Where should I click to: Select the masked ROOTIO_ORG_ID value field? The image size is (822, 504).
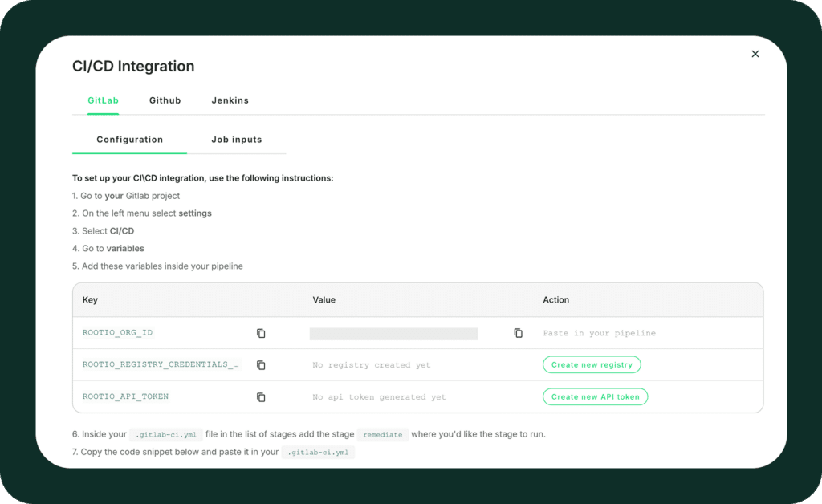pyautogui.click(x=393, y=334)
